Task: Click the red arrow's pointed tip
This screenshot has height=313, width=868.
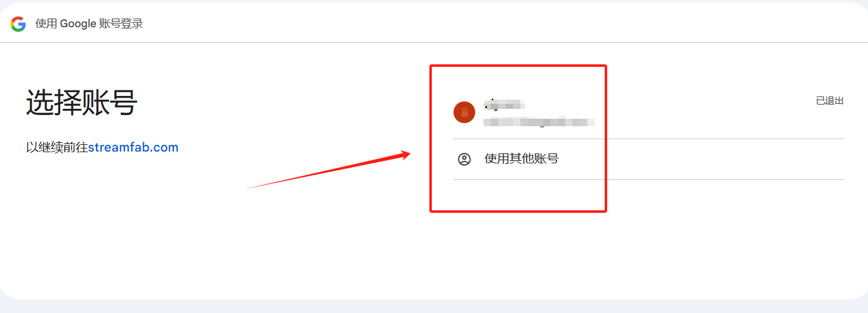Action: (x=410, y=153)
